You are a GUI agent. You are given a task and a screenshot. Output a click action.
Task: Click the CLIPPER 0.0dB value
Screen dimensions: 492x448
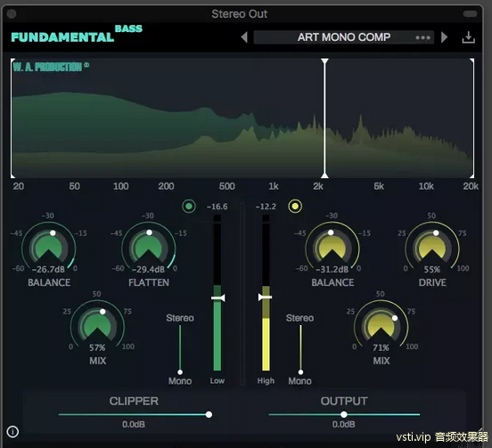[x=134, y=424]
